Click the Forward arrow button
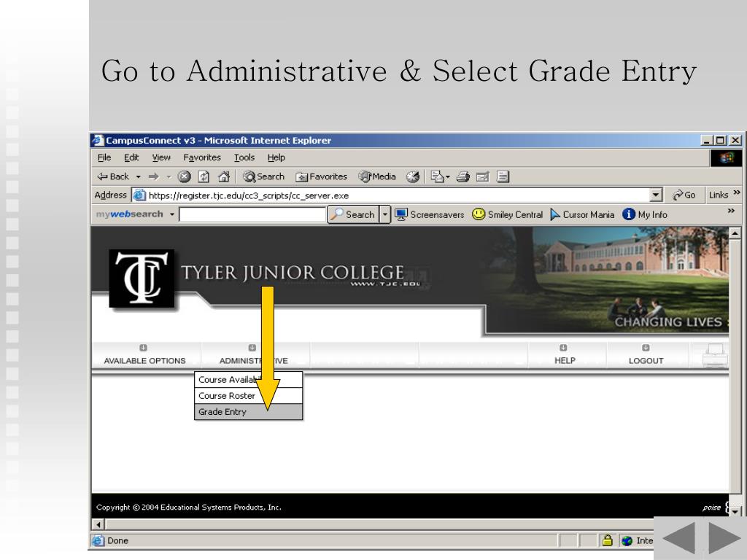The height and width of the screenshot is (560, 747). [153, 176]
